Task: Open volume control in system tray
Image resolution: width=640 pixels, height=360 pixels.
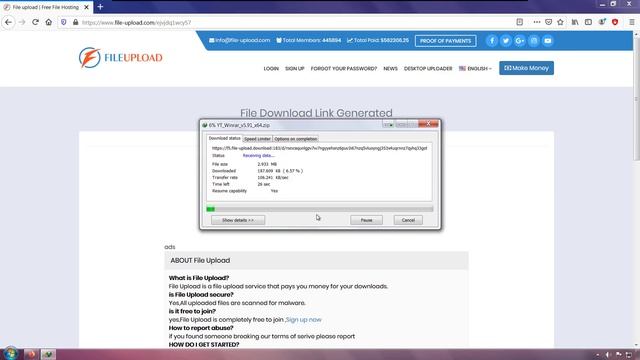Action: [608, 355]
